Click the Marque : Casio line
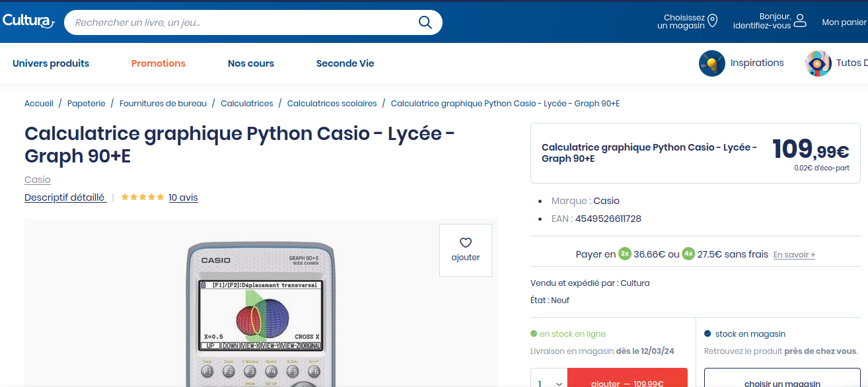This screenshot has width=868, height=387. tap(585, 201)
